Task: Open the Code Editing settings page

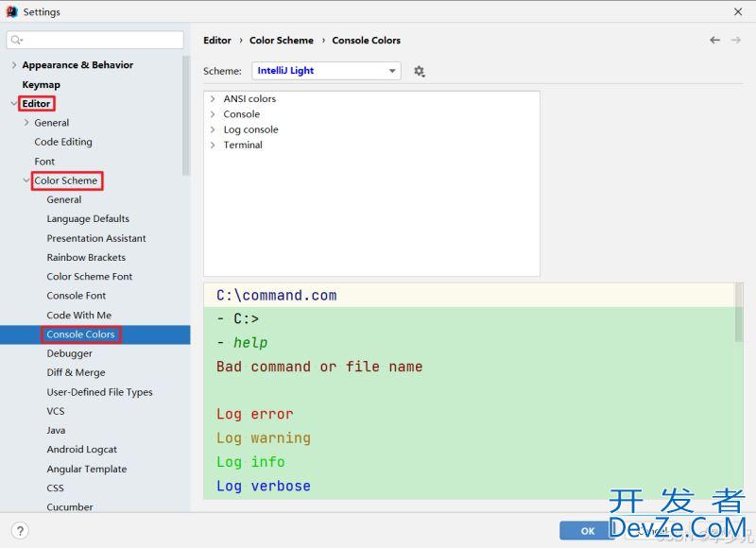Action: coord(63,142)
